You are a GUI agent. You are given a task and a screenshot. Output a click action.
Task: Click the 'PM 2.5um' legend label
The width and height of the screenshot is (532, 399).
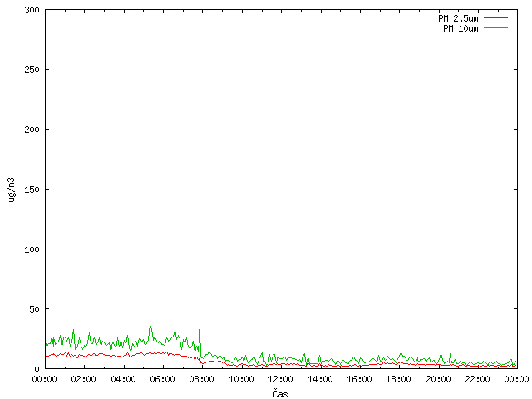click(458, 18)
